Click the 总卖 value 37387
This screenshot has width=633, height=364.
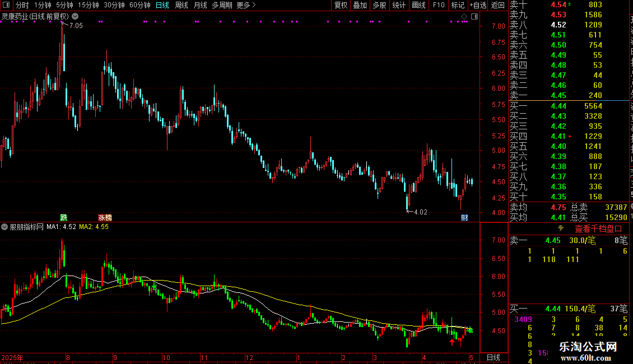(616, 207)
